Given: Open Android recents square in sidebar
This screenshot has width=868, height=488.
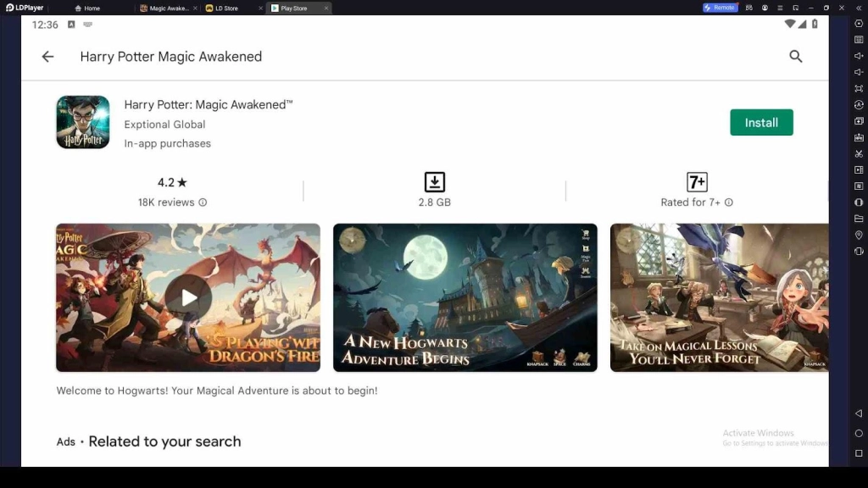Looking at the screenshot, I should (x=859, y=453).
